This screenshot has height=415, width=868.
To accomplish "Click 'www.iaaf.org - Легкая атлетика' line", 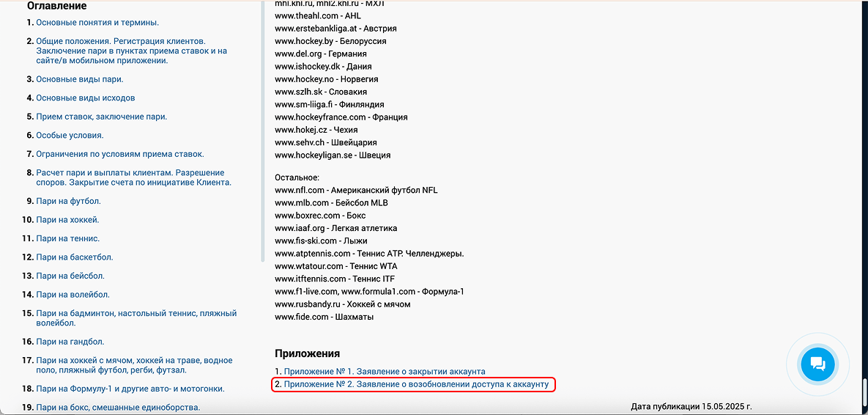I will 336,228.
